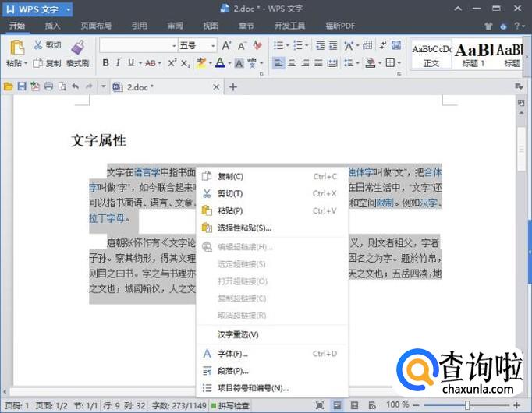Click the undo arrow in quick toolbar
The image size is (532, 413).
click(75, 86)
